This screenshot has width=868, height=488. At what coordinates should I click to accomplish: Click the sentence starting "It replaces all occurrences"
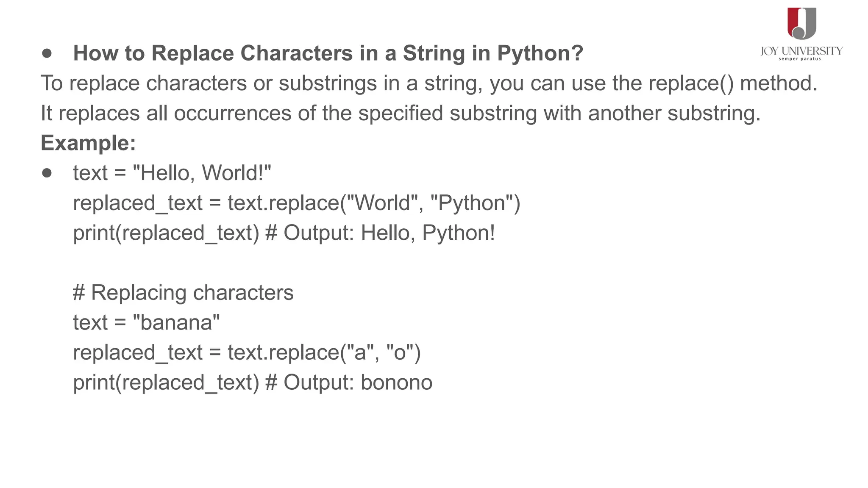tap(401, 113)
